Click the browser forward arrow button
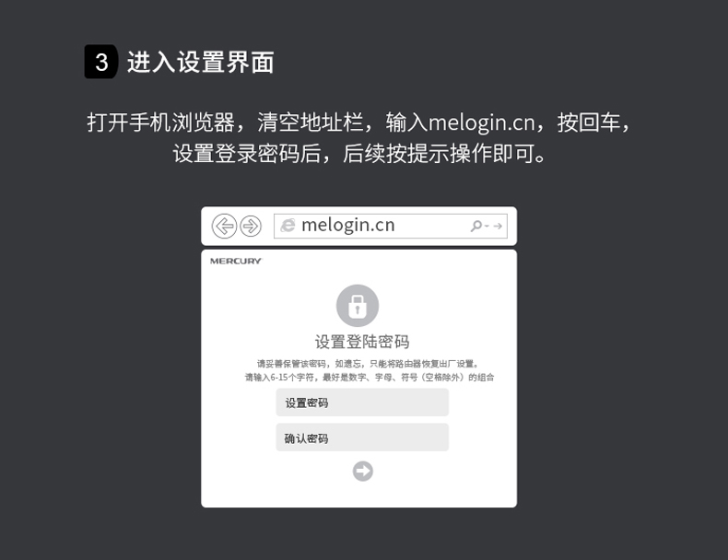This screenshot has height=560, width=728. coord(251,227)
